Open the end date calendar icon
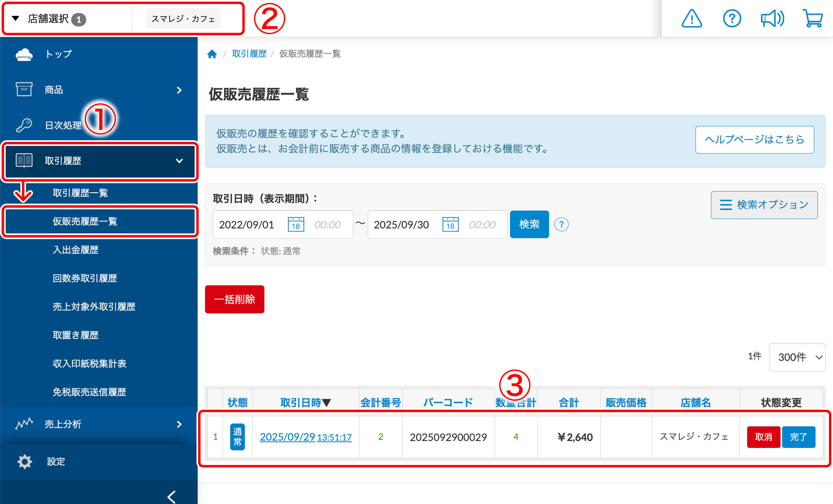 click(450, 224)
